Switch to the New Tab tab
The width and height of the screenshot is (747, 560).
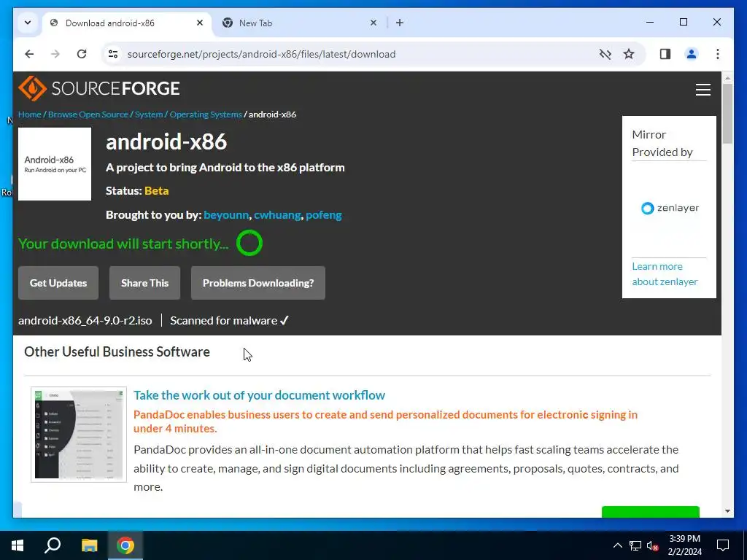pyautogui.click(x=300, y=23)
